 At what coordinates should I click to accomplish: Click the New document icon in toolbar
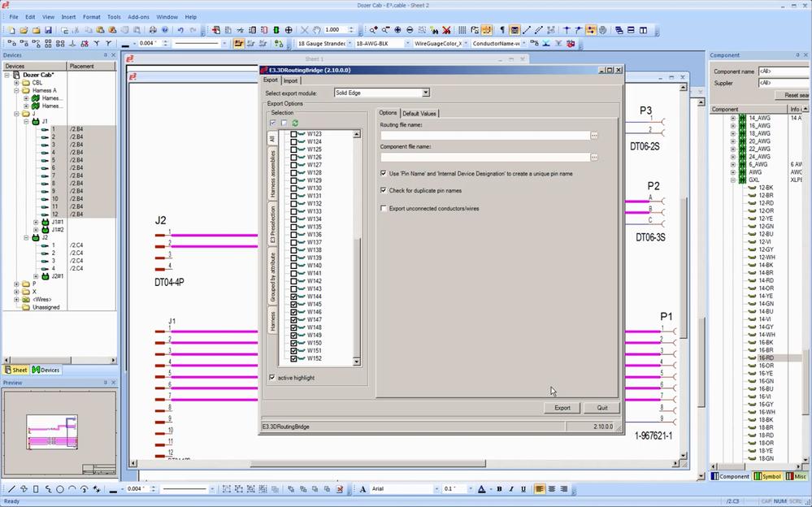pyautogui.click(x=11, y=31)
